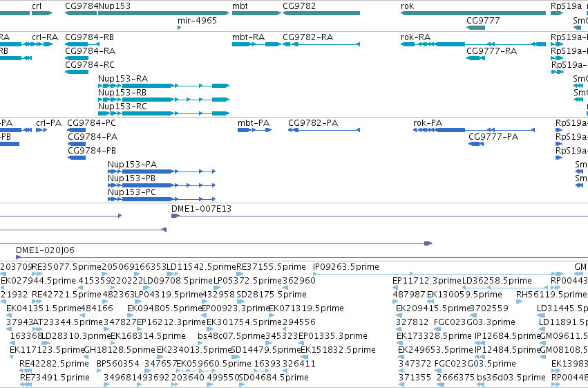Click the EK209415.5prime cDNA label

click(433, 308)
